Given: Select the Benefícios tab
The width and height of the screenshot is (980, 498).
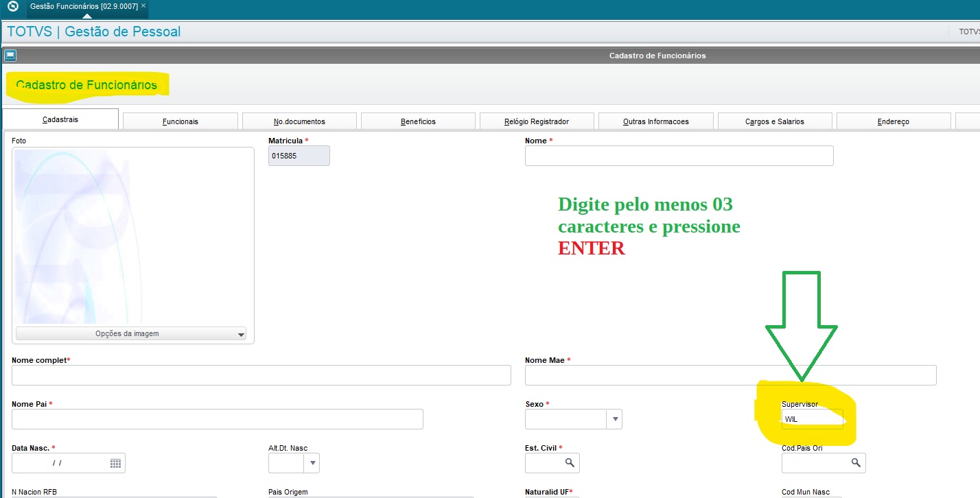Looking at the screenshot, I should [418, 121].
